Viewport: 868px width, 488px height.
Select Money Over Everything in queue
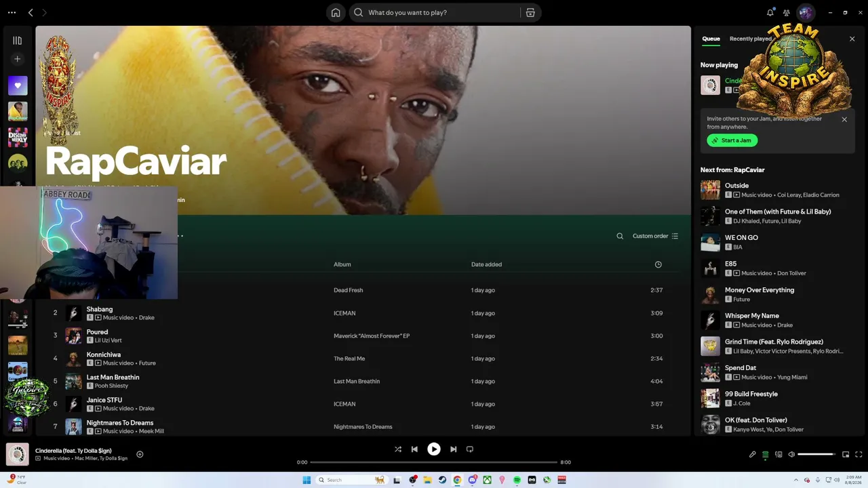(759, 289)
